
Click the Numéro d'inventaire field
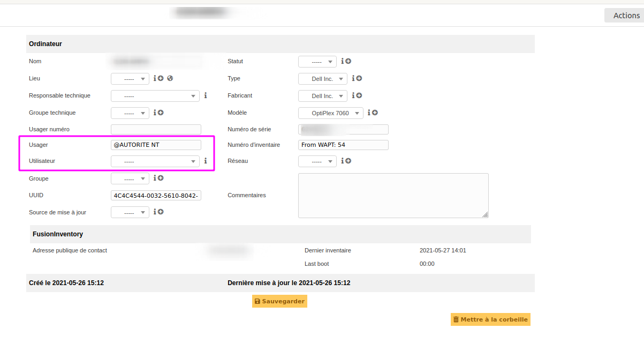(343, 145)
